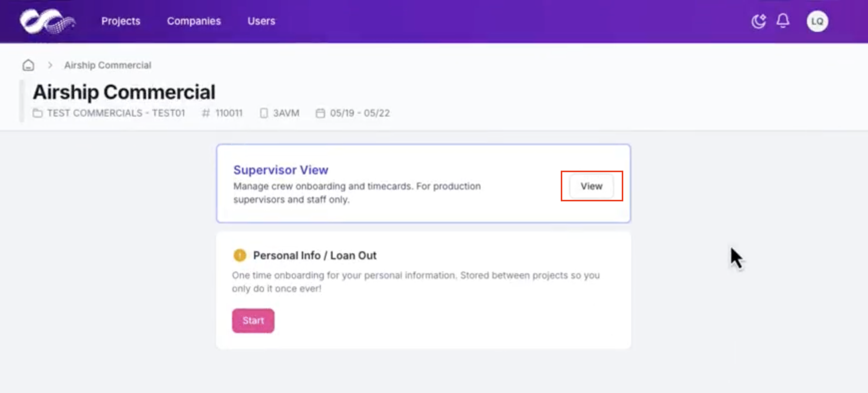
Task: Click calendar icon beside 05/19 - 05/22
Action: click(321, 113)
